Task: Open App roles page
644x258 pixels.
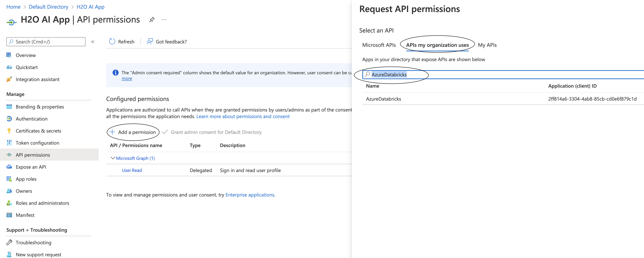Action: click(x=26, y=179)
